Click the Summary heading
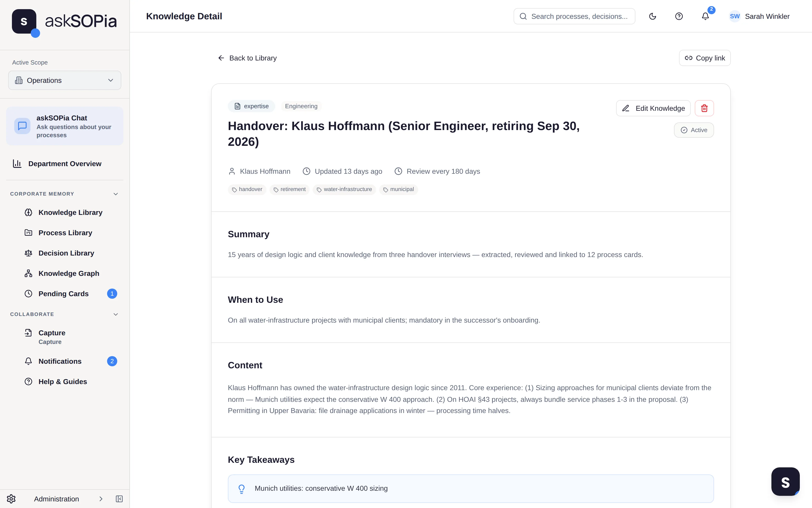This screenshot has height=508, width=812. point(249,234)
